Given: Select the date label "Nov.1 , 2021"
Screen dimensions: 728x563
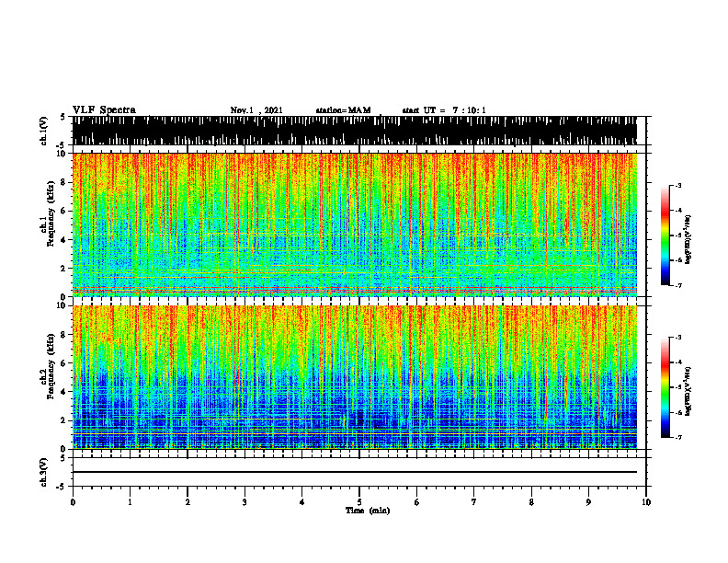Looking at the screenshot, I should pyautogui.click(x=256, y=110).
